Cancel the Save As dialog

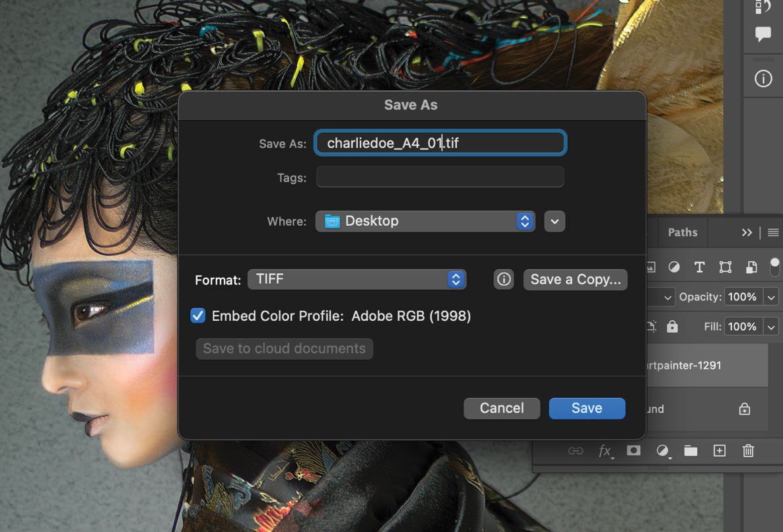pos(502,408)
